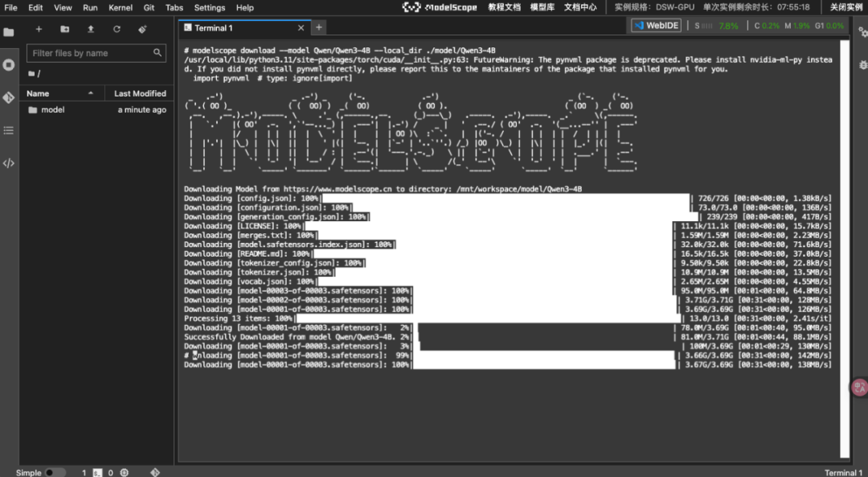
Task: Click the modelscope download command line
Action: click(339, 51)
